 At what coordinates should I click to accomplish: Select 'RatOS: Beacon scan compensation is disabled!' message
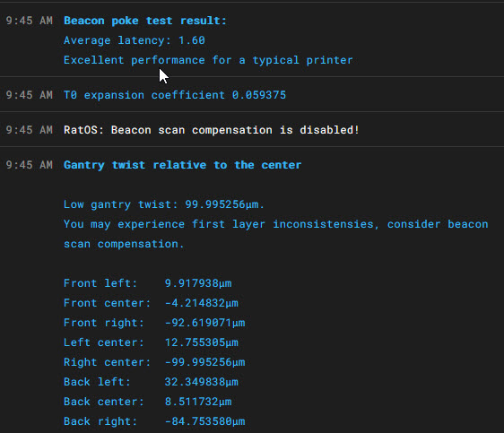coord(212,130)
